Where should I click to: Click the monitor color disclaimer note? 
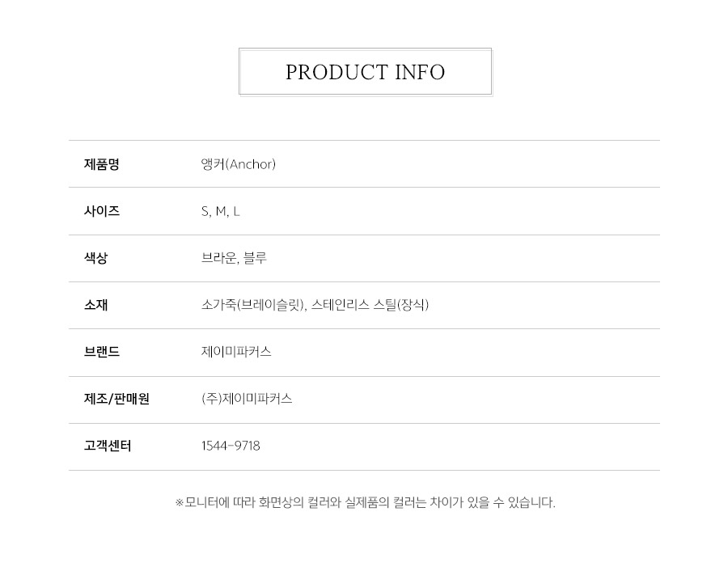click(x=366, y=502)
